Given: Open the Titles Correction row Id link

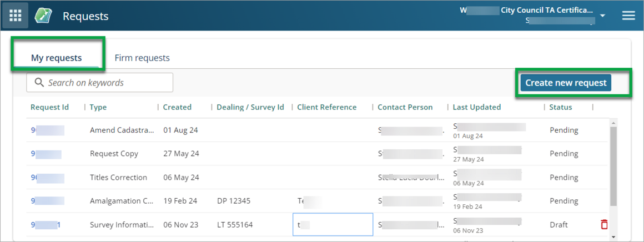Looking at the screenshot, I should [x=47, y=178].
